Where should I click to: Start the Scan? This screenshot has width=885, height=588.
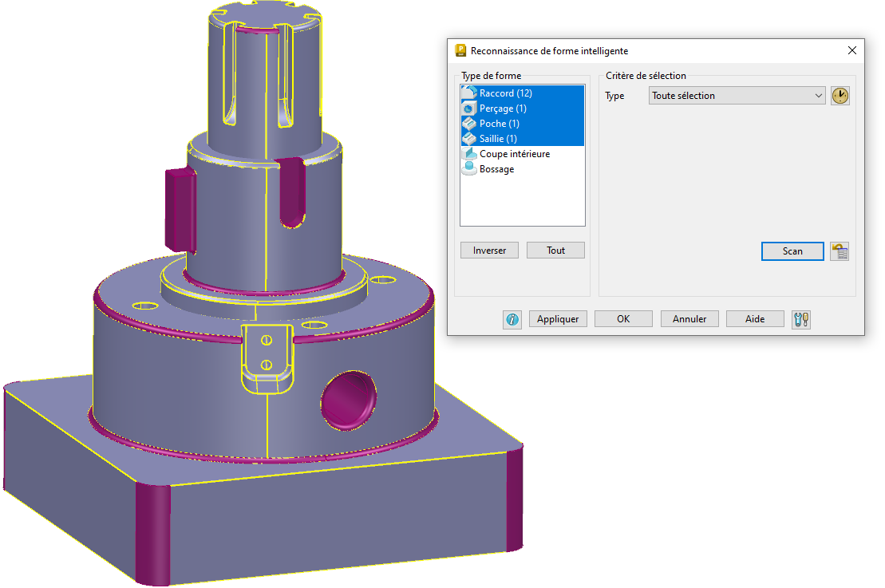792,251
